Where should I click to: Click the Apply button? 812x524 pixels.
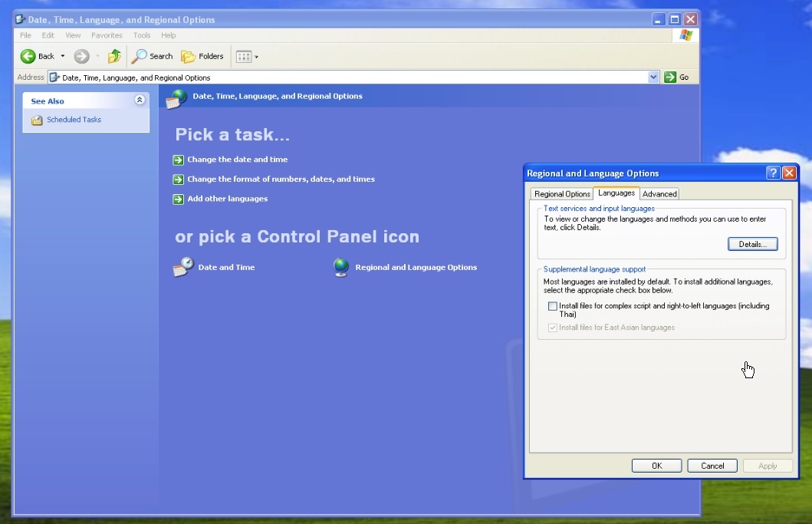768,466
